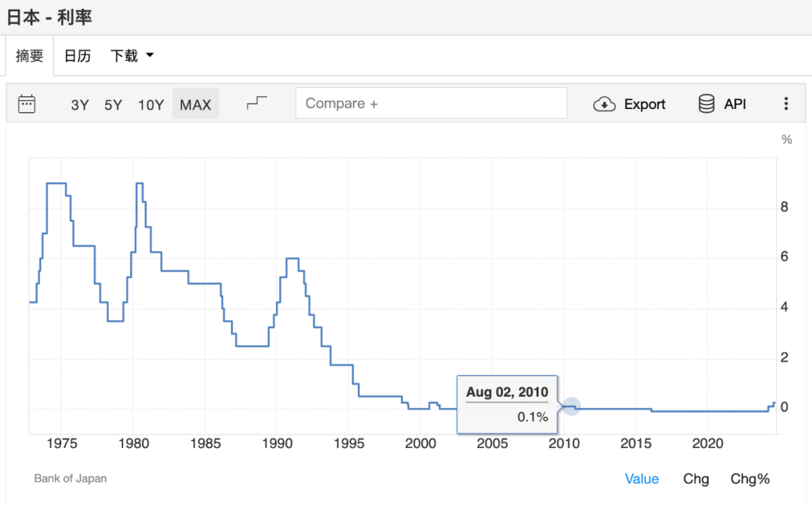Select the MAX time range
Screen dimensions: 812x505
[195, 104]
